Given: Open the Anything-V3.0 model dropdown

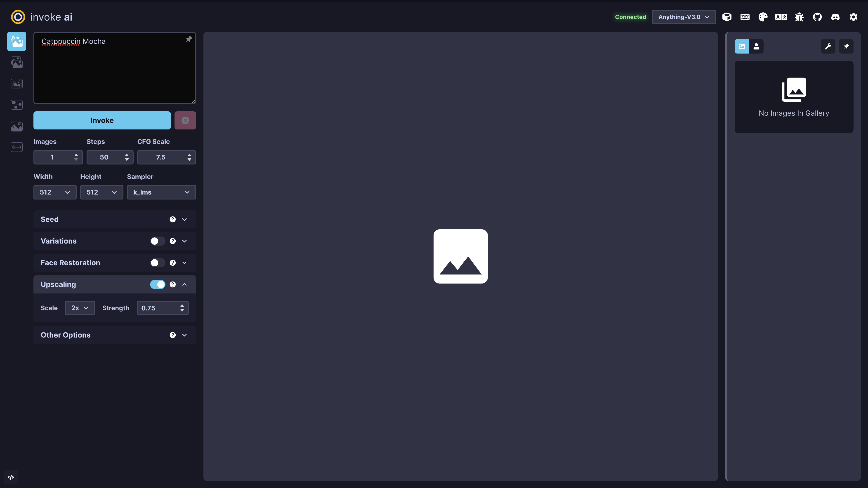Looking at the screenshot, I should pos(684,17).
